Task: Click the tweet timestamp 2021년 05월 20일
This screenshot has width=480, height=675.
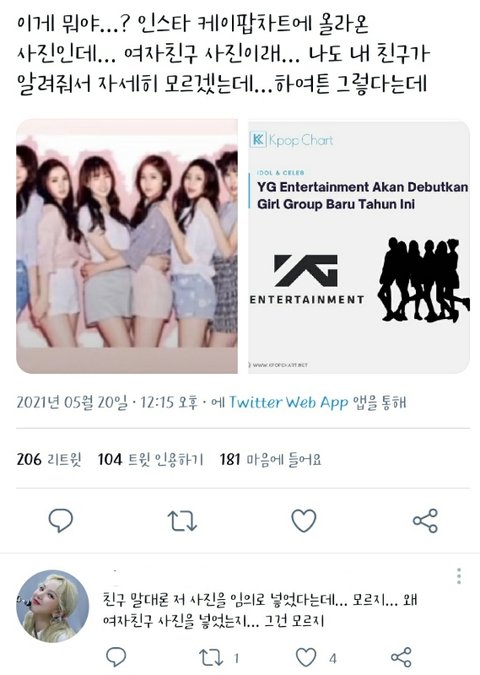Action: pos(72,403)
